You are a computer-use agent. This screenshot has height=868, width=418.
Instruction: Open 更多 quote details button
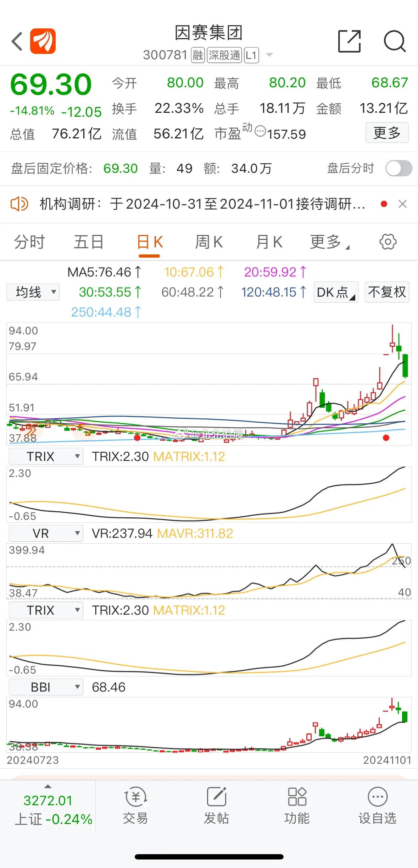387,133
